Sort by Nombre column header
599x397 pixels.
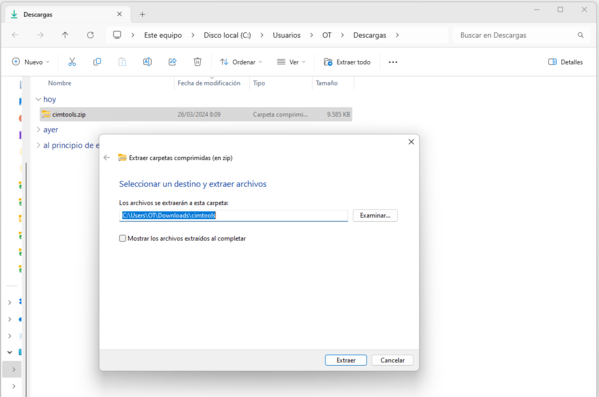pyautogui.click(x=60, y=83)
